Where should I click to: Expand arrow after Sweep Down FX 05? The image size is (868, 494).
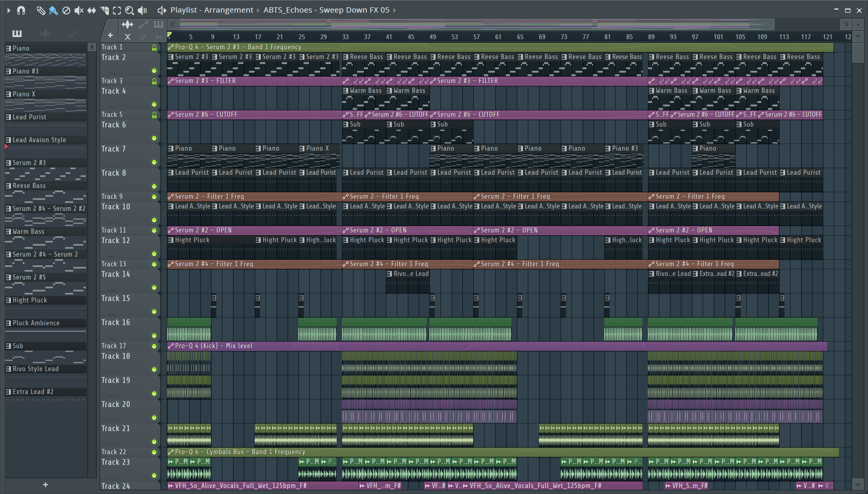pyautogui.click(x=395, y=10)
